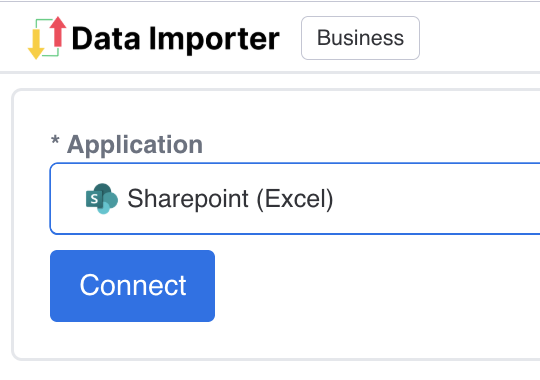Click the Application field label
The width and height of the screenshot is (540, 380).
135,144
